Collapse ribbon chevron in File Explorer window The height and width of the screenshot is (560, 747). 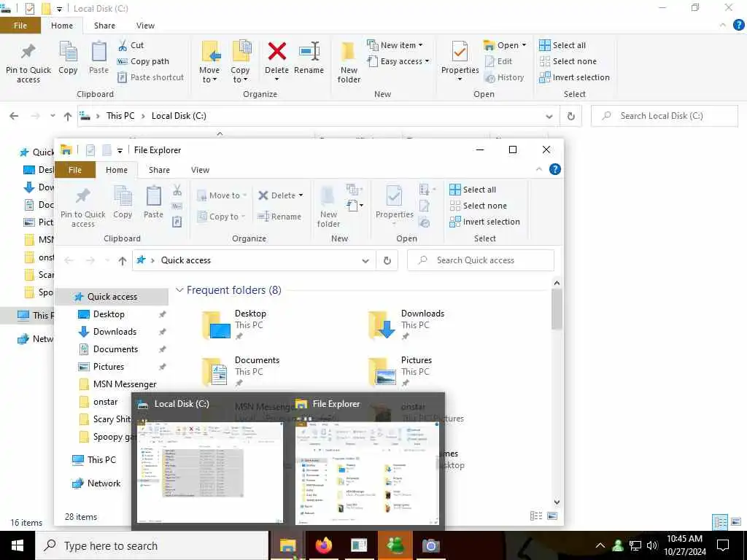coord(539,169)
